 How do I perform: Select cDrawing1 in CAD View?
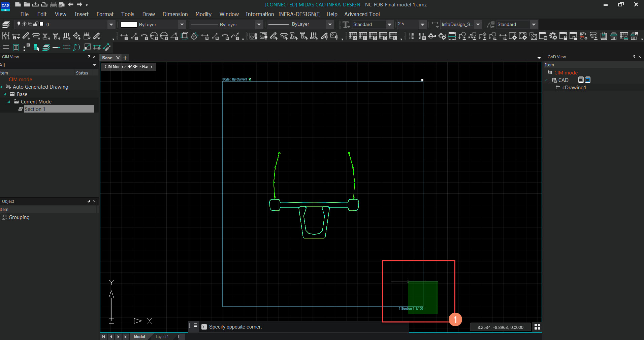(x=574, y=88)
